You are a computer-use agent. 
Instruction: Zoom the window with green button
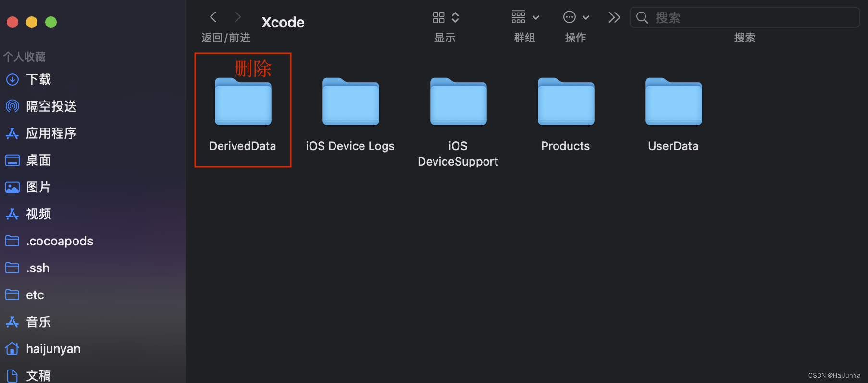point(51,22)
